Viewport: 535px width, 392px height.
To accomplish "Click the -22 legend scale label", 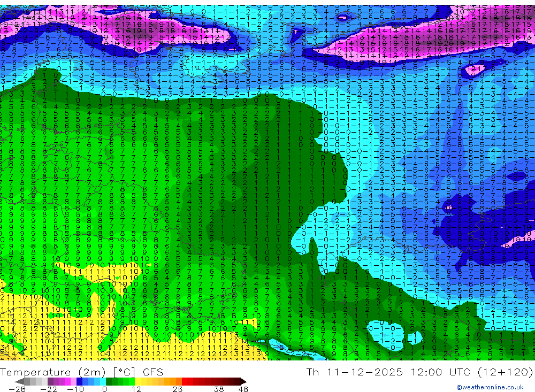I will click(49, 389).
